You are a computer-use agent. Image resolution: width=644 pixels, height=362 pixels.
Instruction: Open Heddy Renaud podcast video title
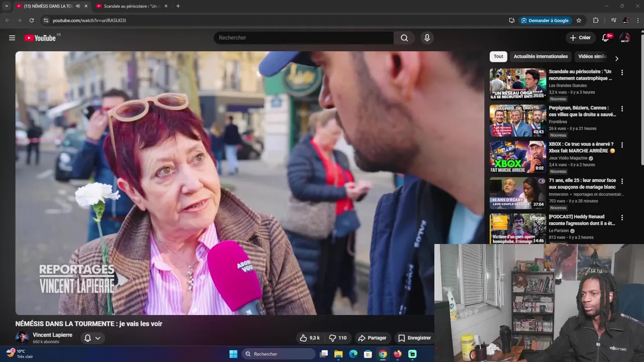(582, 220)
